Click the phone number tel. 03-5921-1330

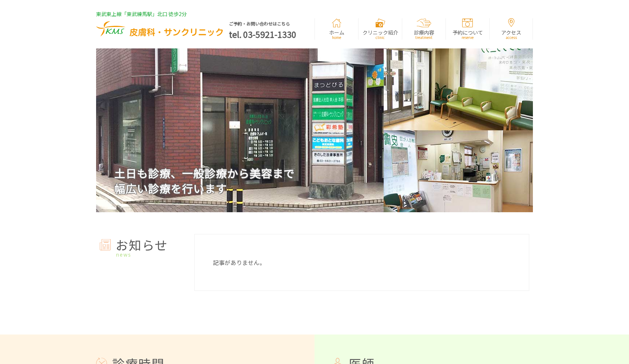pos(262,35)
